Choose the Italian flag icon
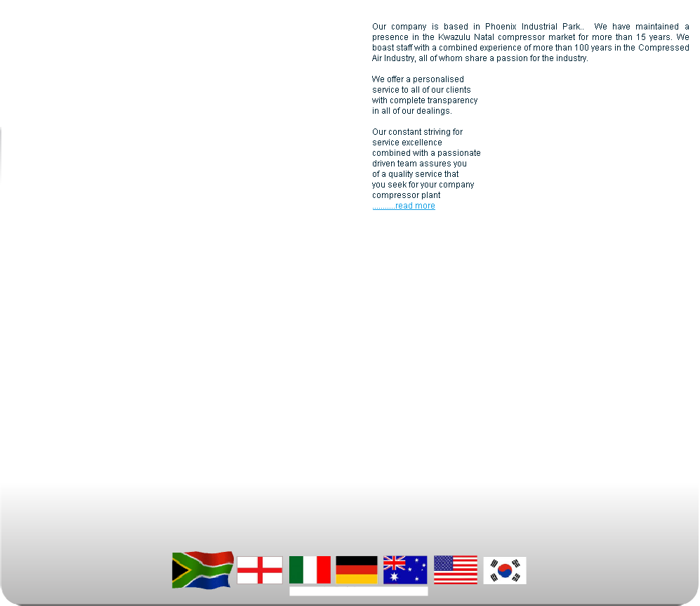 [x=310, y=569]
